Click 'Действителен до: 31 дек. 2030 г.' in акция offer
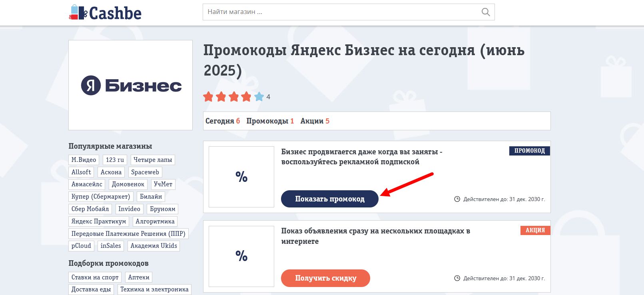The height and width of the screenshot is (295, 644). 504,278
